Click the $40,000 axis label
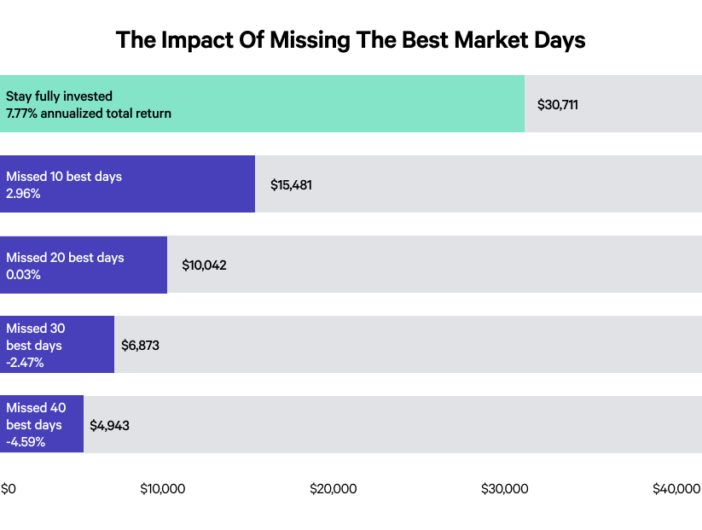 (x=676, y=489)
